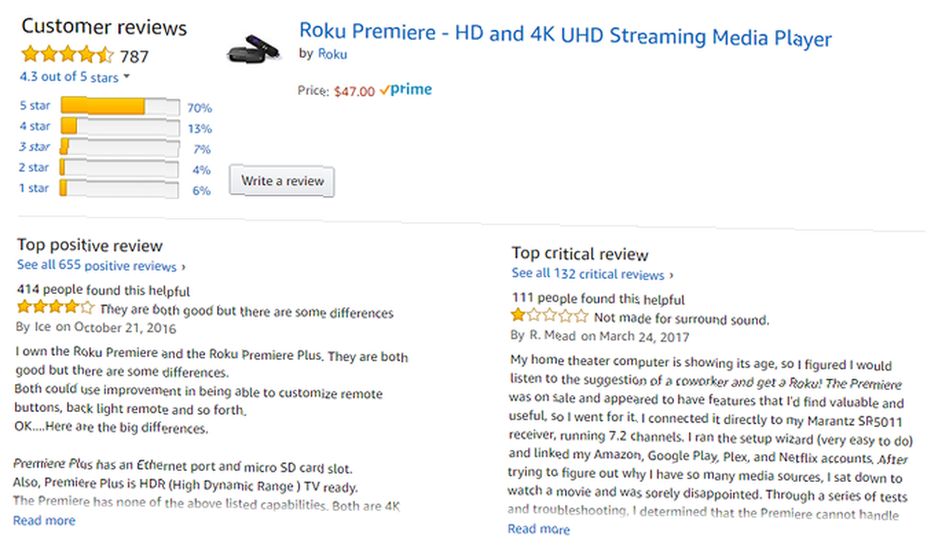Click the 70% five-star percentage link

[199, 108]
